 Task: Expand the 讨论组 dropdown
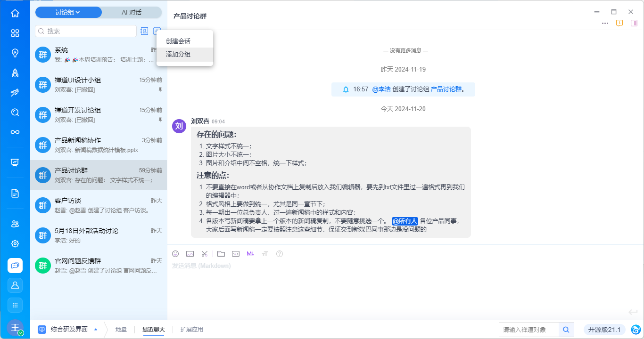[x=68, y=12]
